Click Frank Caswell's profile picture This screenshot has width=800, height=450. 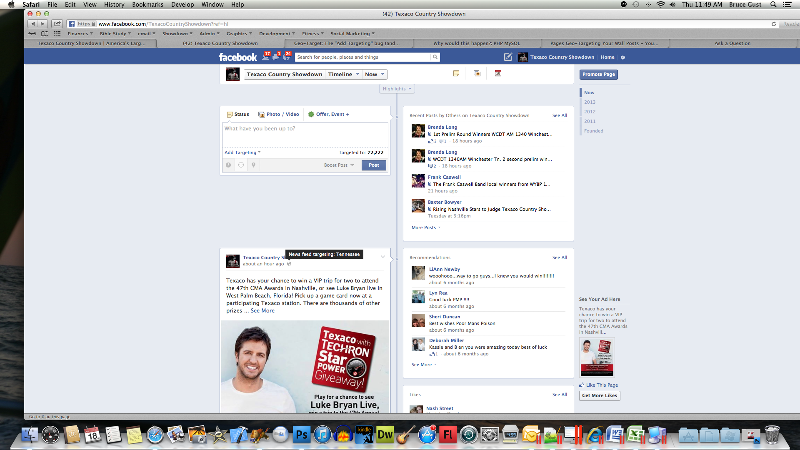point(418,181)
